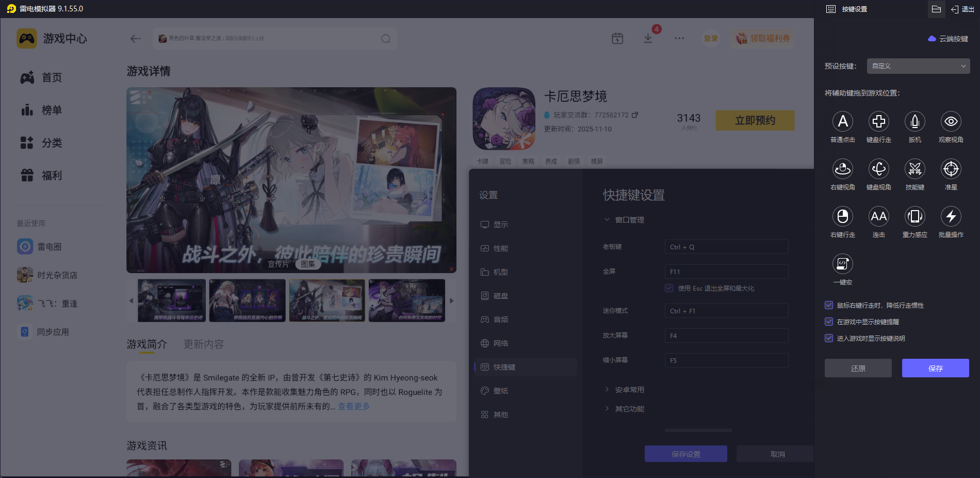Open 机型 settings tab
This screenshot has height=478, width=980.
(x=525, y=272)
